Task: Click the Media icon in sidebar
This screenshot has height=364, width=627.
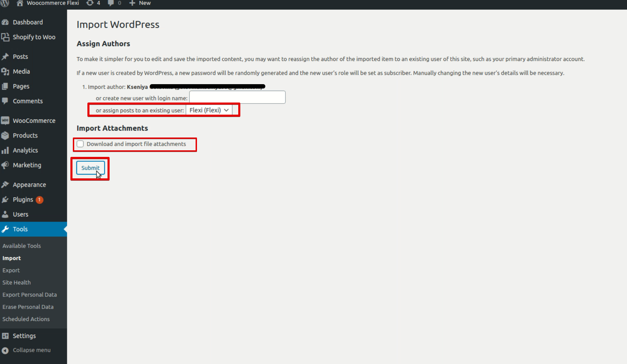Action: 5,71
